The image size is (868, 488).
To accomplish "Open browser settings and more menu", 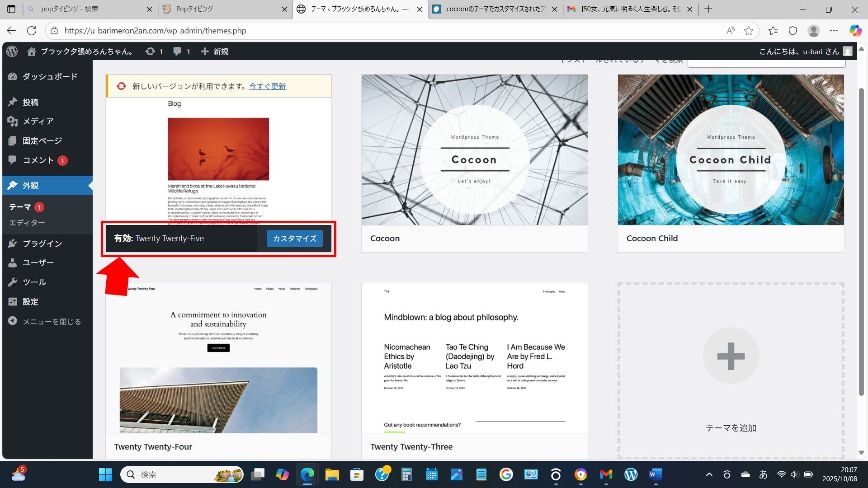I will 834,31.
